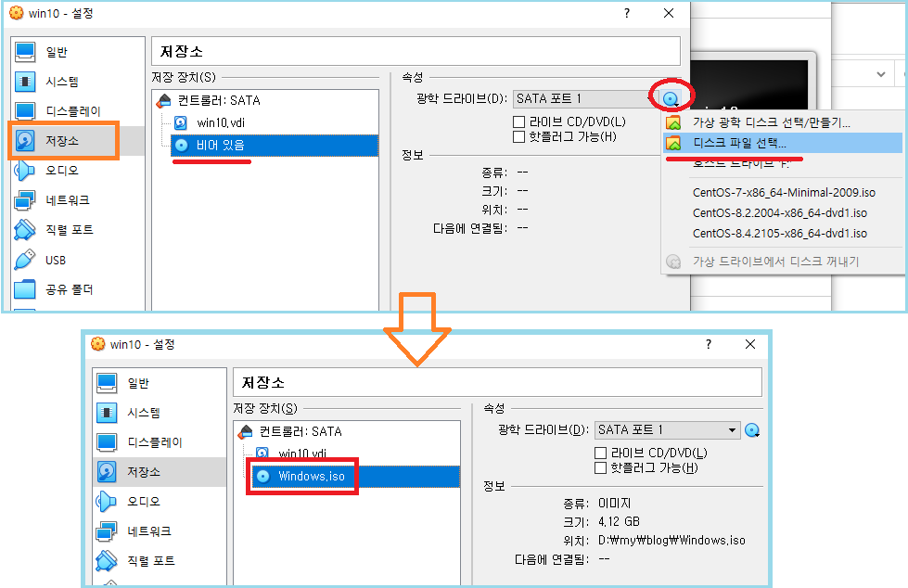Choose 가상 광학 디스크 선택/만들기 menu entry
The image size is (908, 588).
click(x=783, y=122)
